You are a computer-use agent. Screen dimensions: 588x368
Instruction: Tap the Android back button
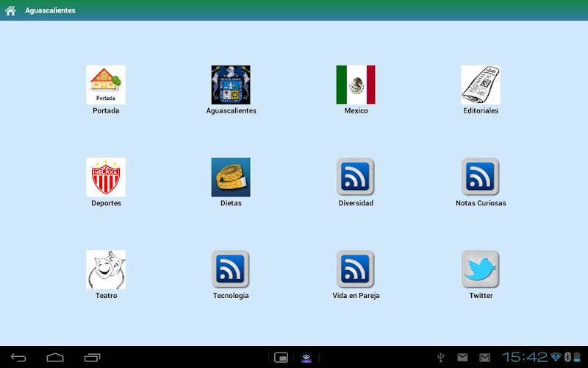tap(18, 358)
